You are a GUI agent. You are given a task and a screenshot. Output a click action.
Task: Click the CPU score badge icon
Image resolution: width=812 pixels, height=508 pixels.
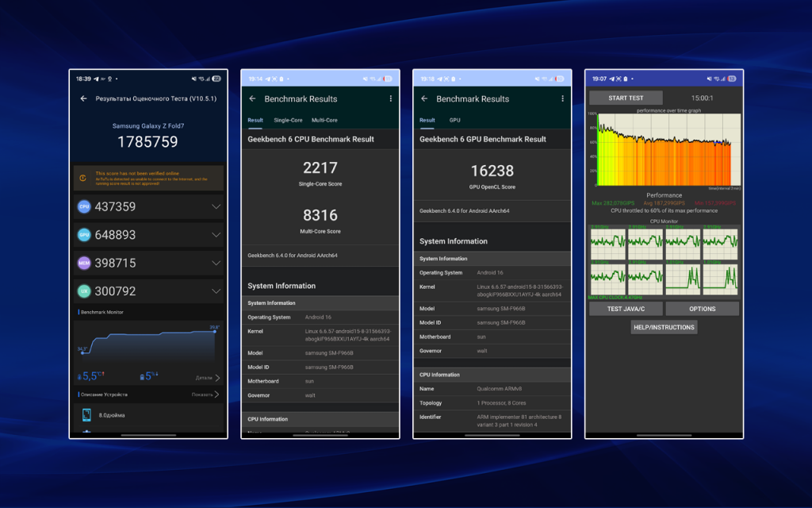(84, 206)
